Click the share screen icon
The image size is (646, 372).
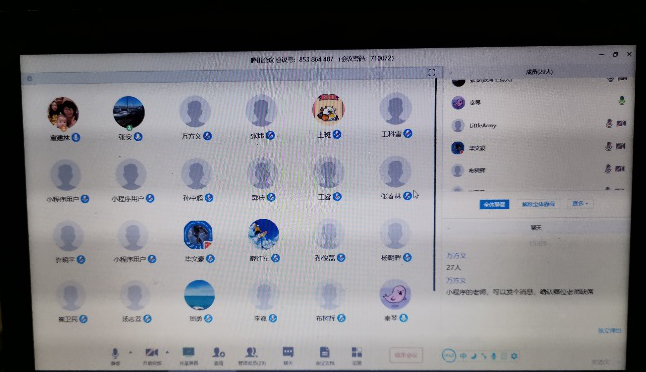click(x=188, y=352)
